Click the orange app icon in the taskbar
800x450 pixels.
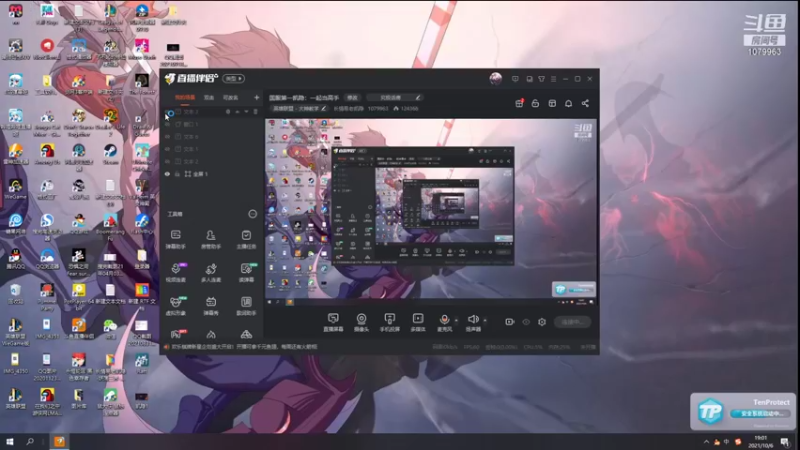pyautogui.click(x=60, y=442)
